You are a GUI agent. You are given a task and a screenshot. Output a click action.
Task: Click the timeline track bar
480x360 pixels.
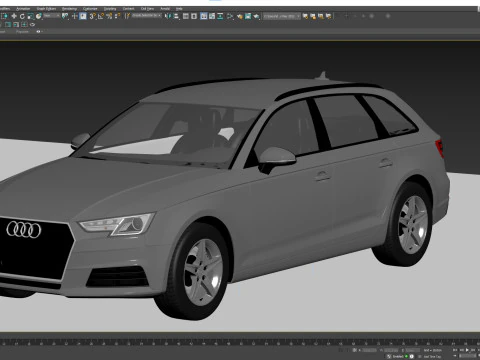pos(240,342)
